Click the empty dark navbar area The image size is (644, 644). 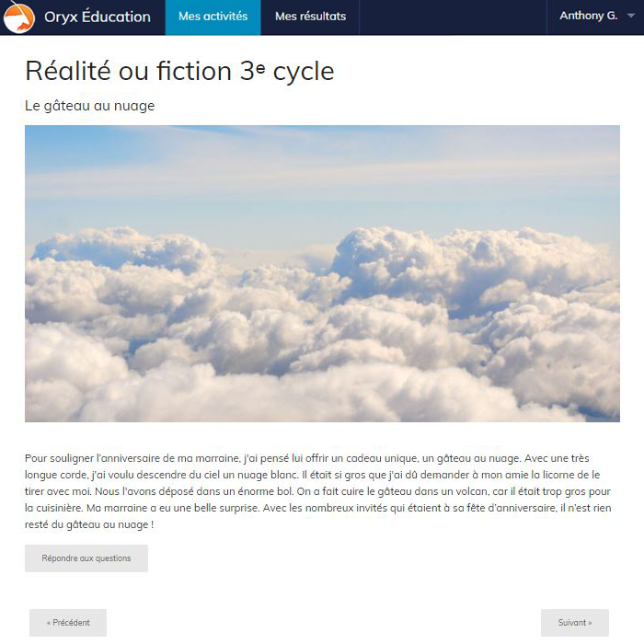[451, 17]
